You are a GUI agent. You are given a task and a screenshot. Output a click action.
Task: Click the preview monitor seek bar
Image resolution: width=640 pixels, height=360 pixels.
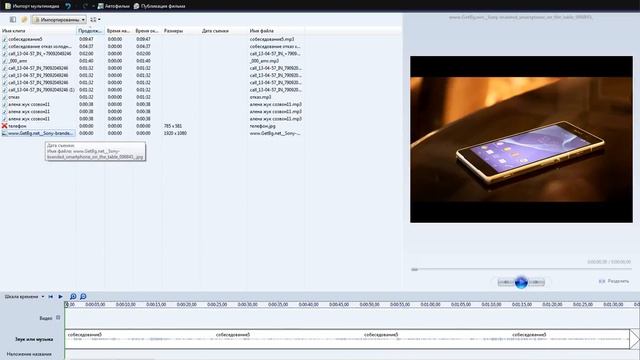521,269
